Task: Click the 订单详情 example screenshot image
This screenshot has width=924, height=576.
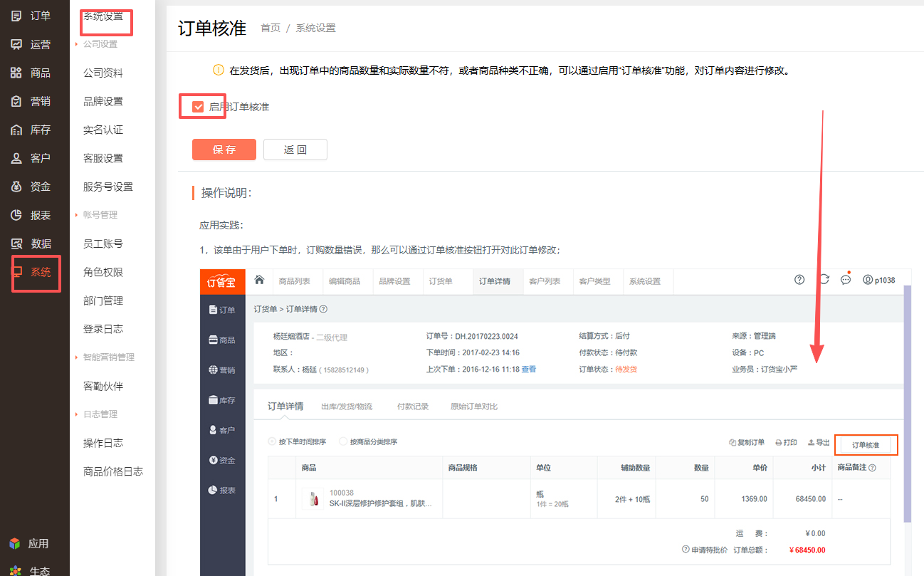Action: [x=555, y=422]
